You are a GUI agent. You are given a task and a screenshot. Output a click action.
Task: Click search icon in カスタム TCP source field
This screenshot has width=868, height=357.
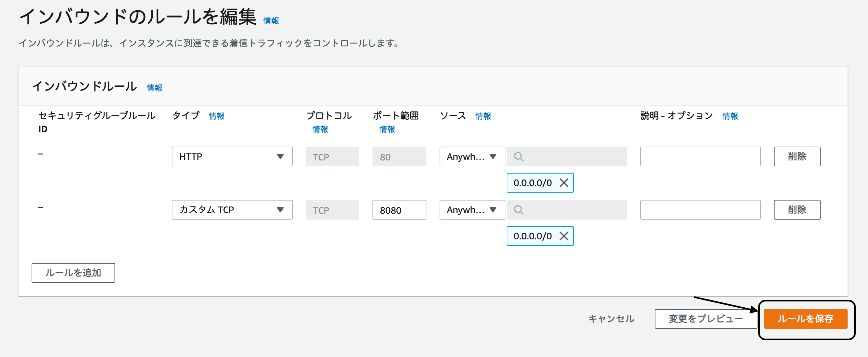click(519, 210)
